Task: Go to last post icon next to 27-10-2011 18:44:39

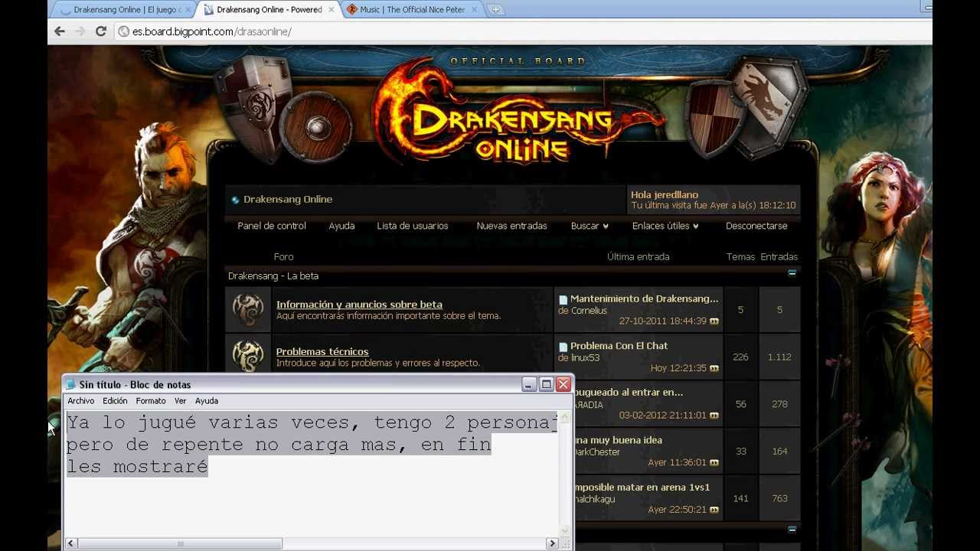Action: click(714, 321)
